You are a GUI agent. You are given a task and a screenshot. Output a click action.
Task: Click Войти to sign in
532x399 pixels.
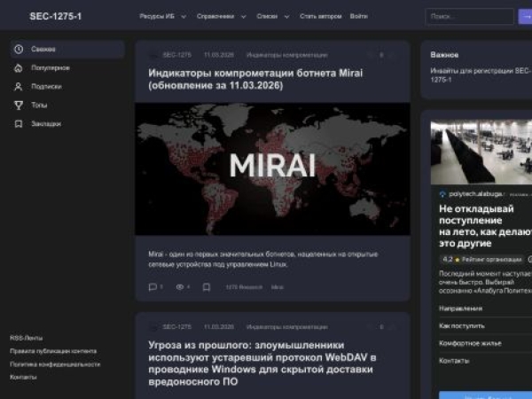click(x=359, y=16)
